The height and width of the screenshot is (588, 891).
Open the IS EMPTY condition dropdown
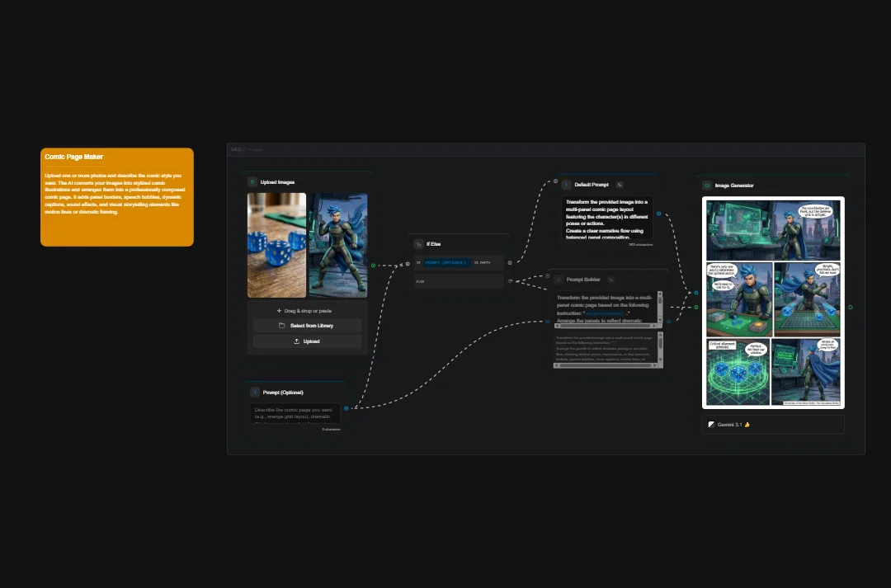[x=483, y=263]
